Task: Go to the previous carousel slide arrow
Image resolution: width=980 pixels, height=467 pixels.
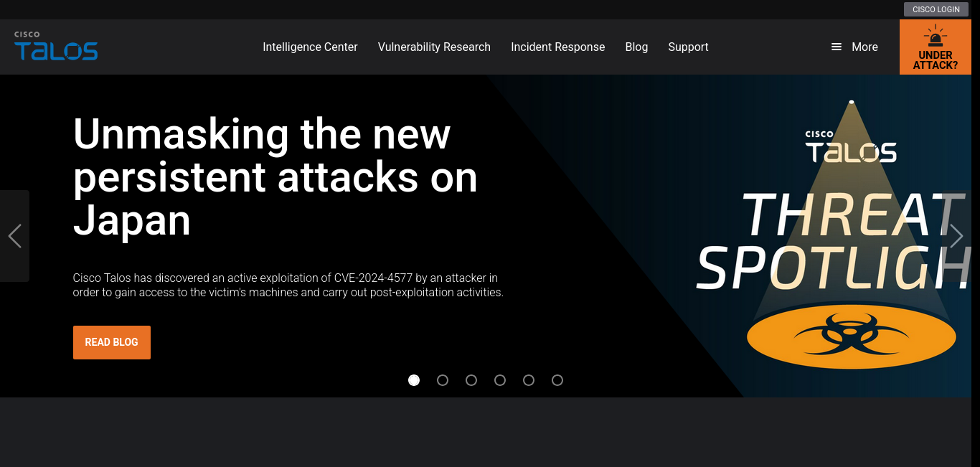Action: point(14,236)
